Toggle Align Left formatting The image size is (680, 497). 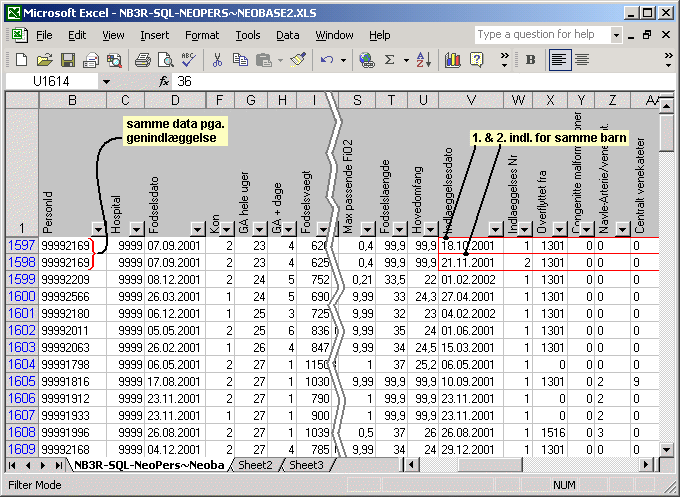pos(559,59)
